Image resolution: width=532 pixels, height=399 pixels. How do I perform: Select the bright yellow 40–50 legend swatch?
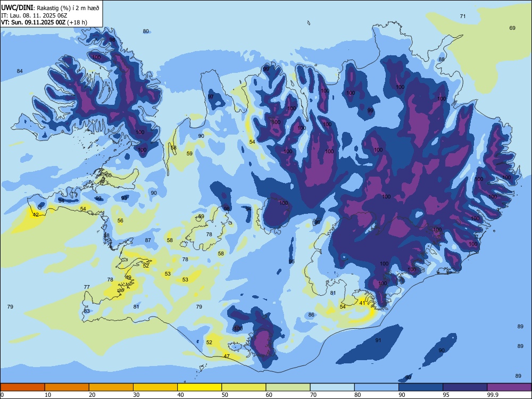click(x=199, y=387)
